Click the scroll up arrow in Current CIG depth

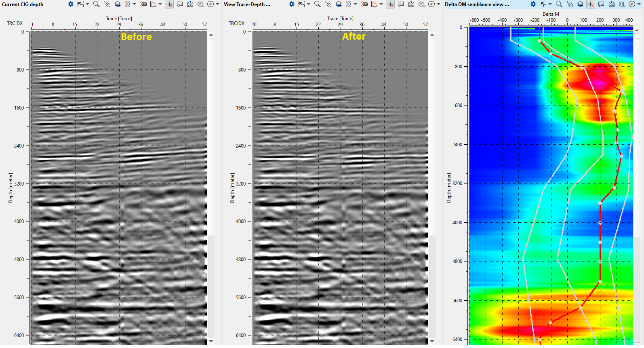(211, 35)
